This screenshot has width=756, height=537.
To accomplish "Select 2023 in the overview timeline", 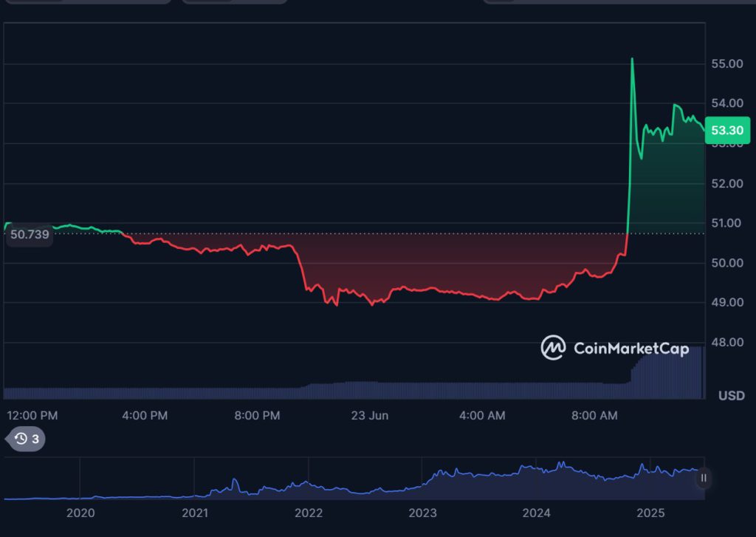I will pos(422,513).
